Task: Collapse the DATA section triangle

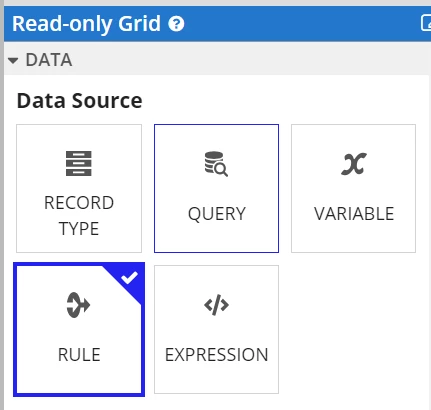Action: (x=13, y=61)
